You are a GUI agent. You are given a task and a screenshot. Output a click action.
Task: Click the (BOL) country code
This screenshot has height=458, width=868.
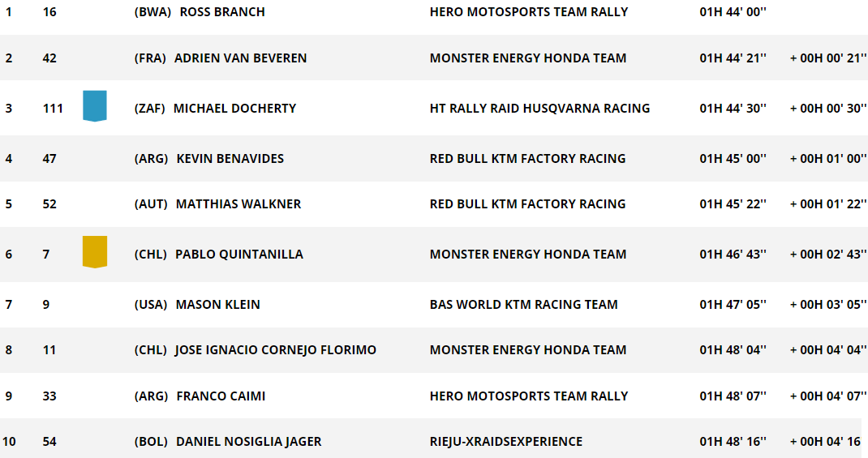click(151, 442)
